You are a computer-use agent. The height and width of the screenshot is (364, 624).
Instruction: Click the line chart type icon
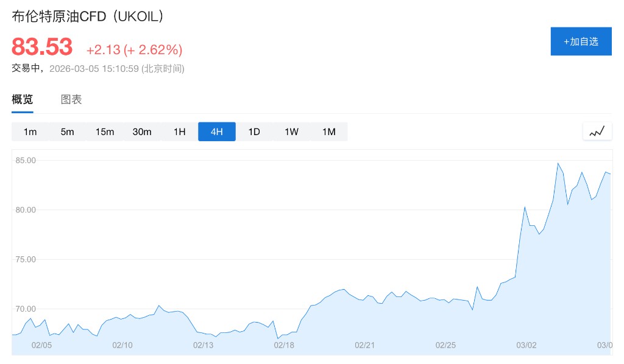point(597,131)
